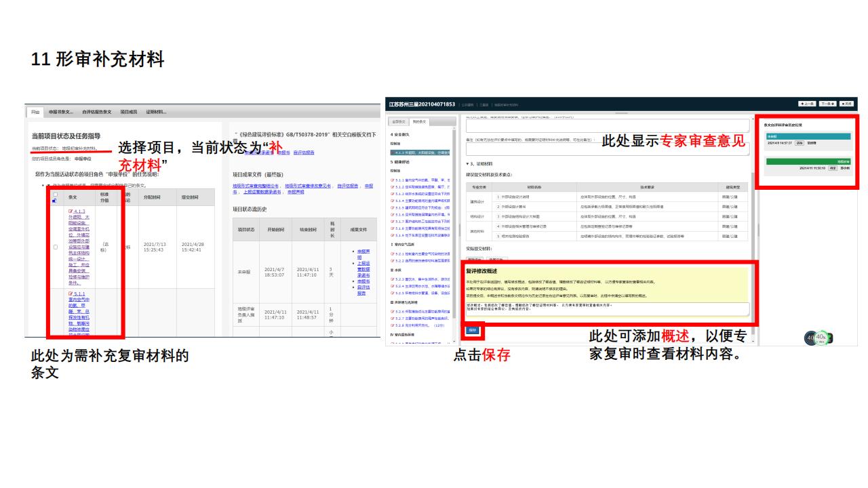The width and height of the screenshot is (868, 488).
Task: Click the blue 保存 button
Action: tap(473, 330)
